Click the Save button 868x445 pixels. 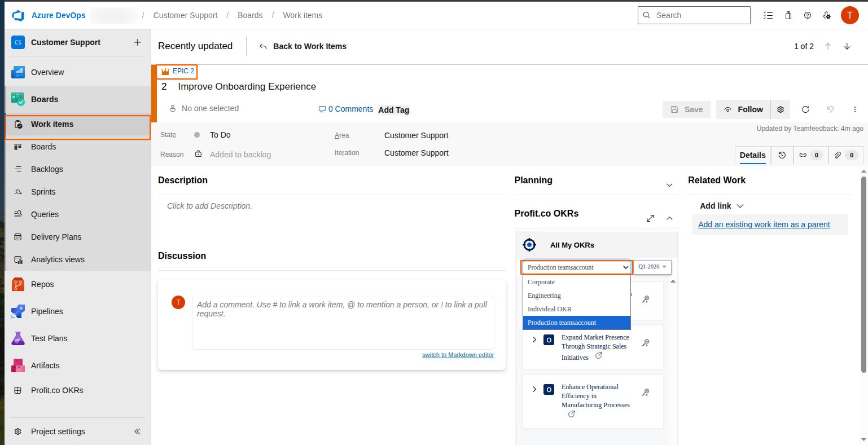coord(686,109)
